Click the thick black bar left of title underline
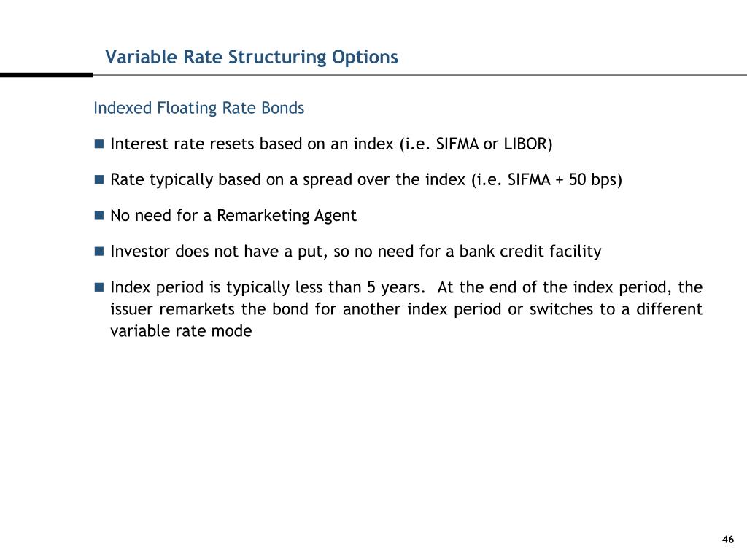The height and width of the screenshot is (560, 747). click(47, 75)
